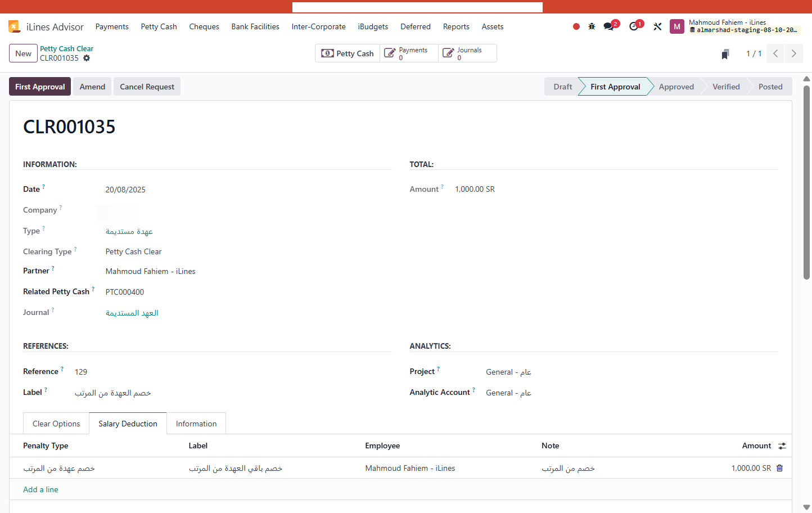The height and width of the screenshot is (513, 812).
Task: Switch to the Information tab
Action: [196, 424]
